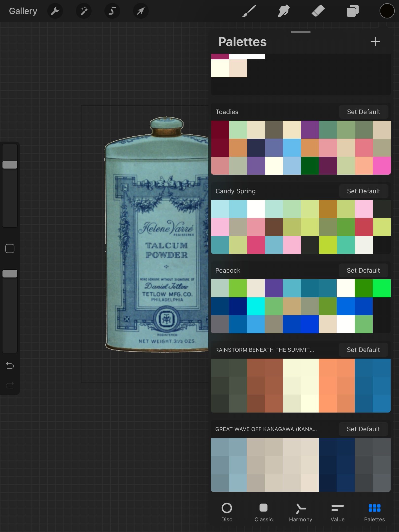Activate the Selection tool
This screenshot has height=532, width=399.
112,11
